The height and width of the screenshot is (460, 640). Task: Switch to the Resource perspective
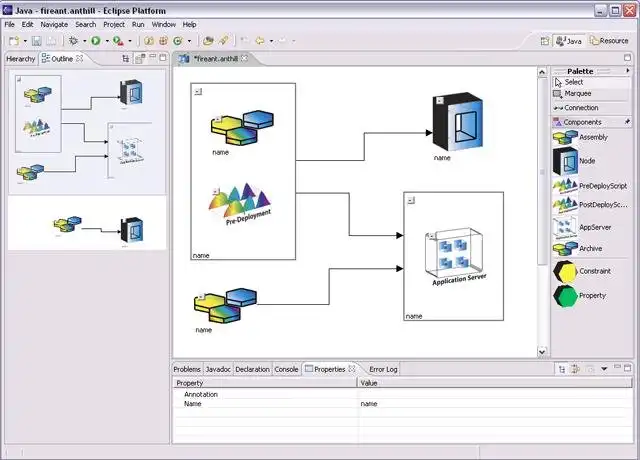tap(609, 41)
